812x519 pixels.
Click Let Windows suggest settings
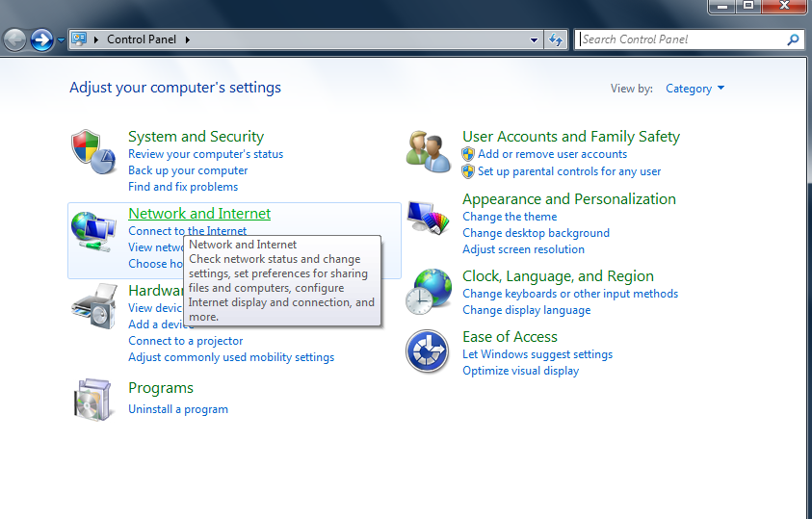pyautogui.click(x=537, y=354)
